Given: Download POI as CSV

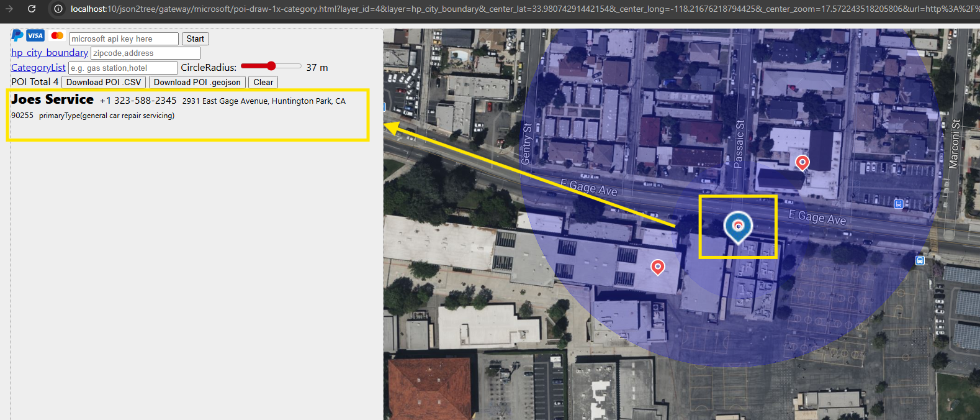Looking at the screenshot, I should pos(104,82).
